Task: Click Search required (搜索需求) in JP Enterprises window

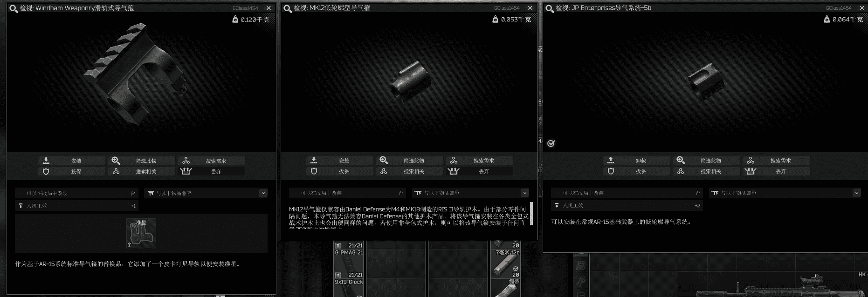Action: [x=776, y=160]
